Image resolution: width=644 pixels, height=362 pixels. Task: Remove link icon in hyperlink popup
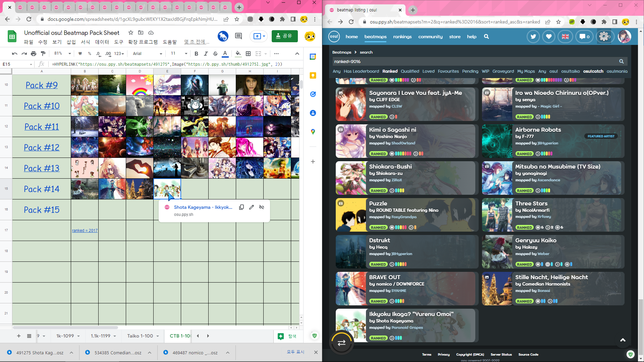click(262, 207)
